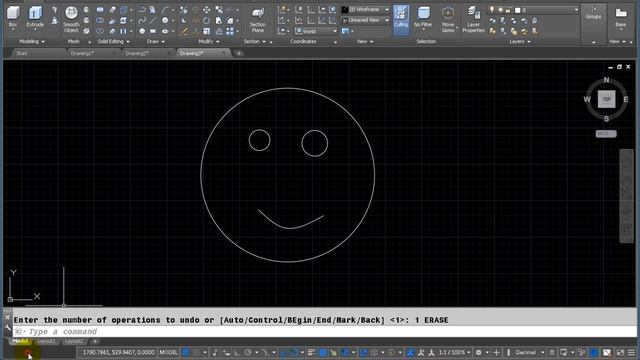The image size is (640, 360).
Task: Click the E compass direction on ViewCube
Action: coord(626,99)
